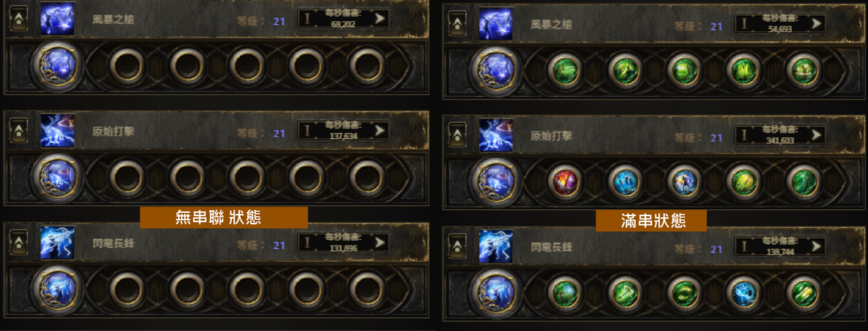Toggle the I indicator beside 137,634 damage per second
Image resolution: width=868 pixels, height=331 pixels.
click(307, 131)
